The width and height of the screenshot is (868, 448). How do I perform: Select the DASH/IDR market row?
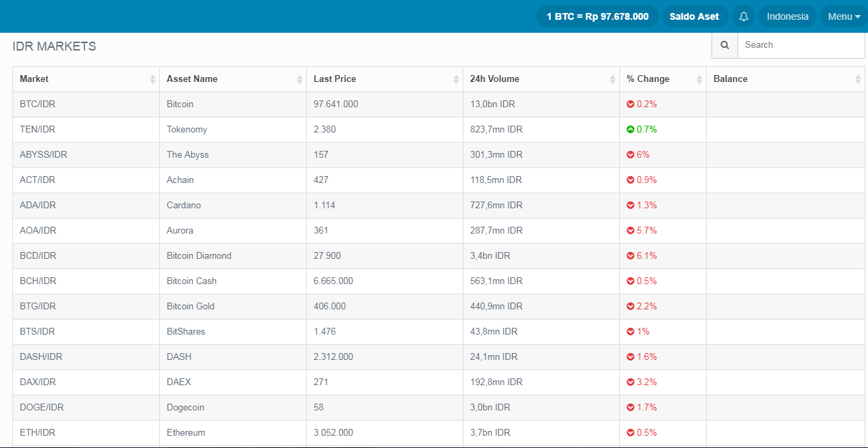click(x=439, y=357)
